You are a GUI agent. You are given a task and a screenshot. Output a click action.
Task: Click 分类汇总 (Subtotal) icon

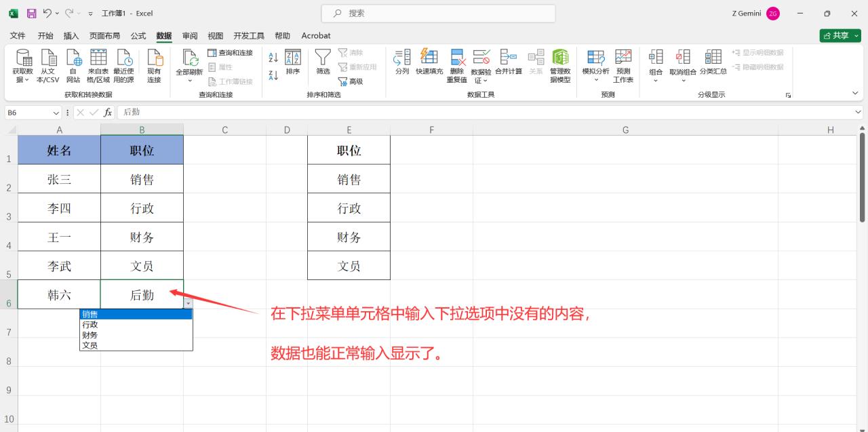(x=713, y=62)
